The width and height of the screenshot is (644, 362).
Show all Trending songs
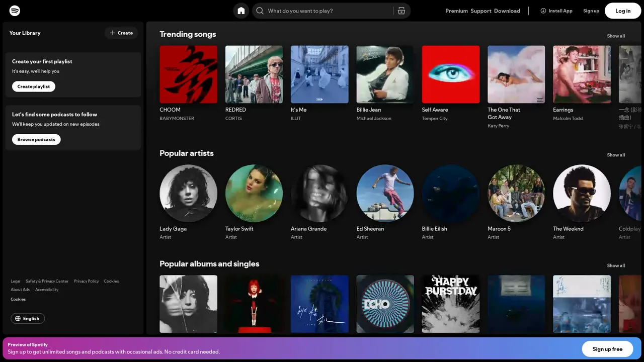click(616, 36)
